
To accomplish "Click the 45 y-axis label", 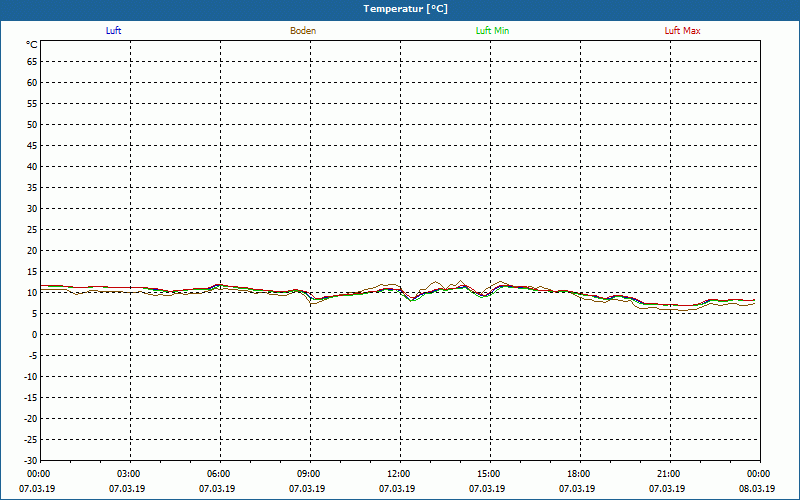I will click(x=32, y=146).
